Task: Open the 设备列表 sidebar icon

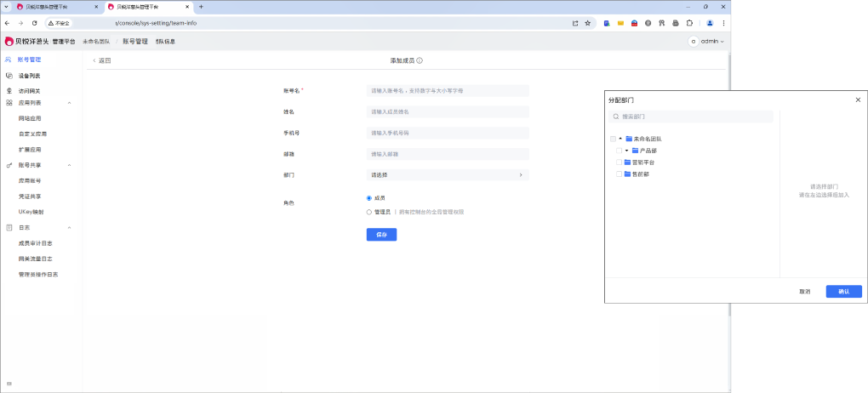Action: pyautogui.click(x=9, y=76)
